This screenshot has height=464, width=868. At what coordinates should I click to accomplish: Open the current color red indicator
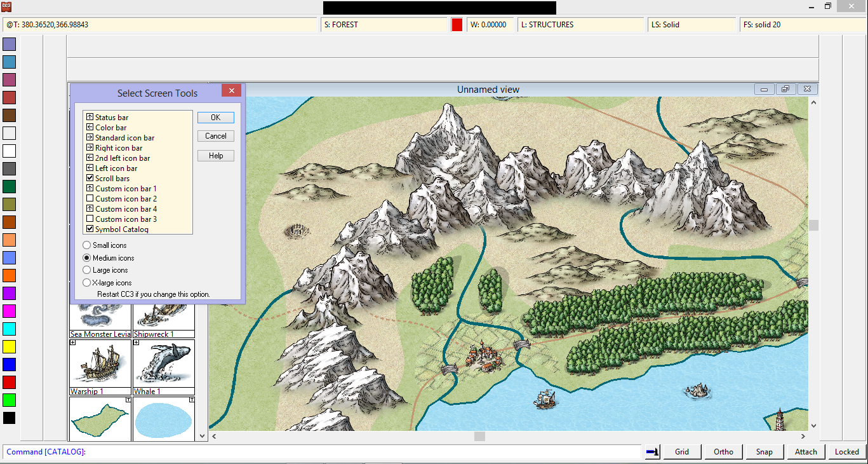[457, 25]
